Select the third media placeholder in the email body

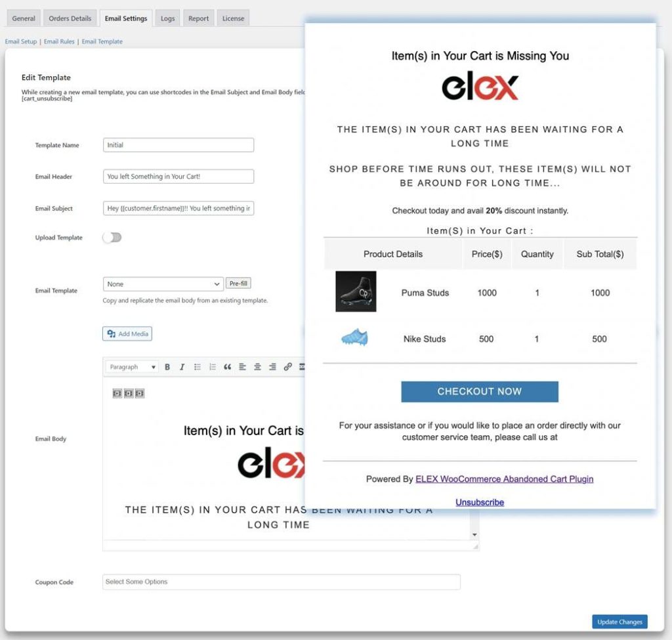(x=140, y=393)
